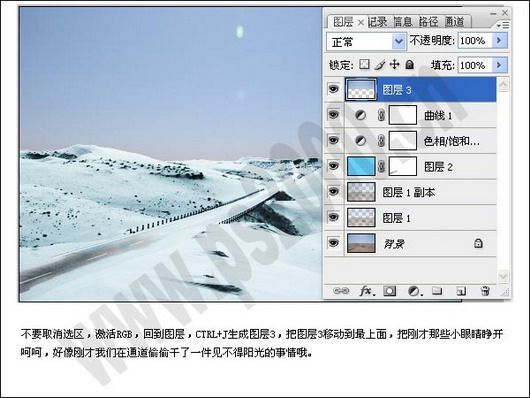Select layer name 图层 3
This screenshot has width=530, height=398.
click(x=397, y=90)
